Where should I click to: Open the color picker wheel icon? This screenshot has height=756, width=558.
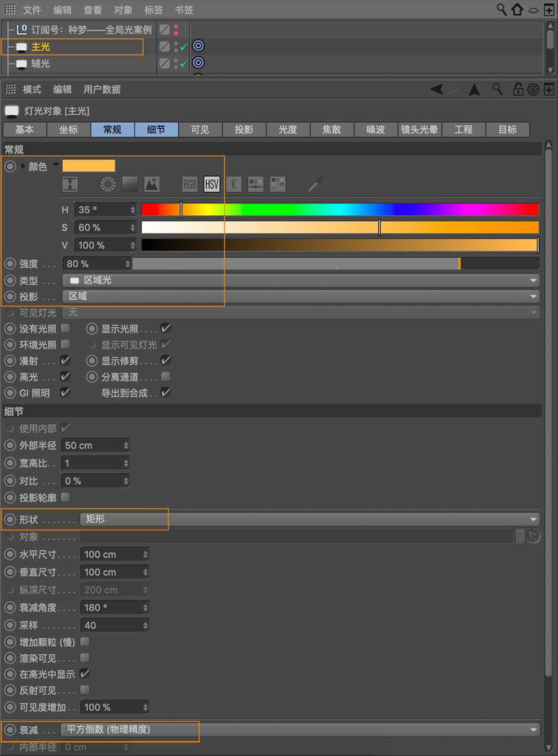(107, 184)
